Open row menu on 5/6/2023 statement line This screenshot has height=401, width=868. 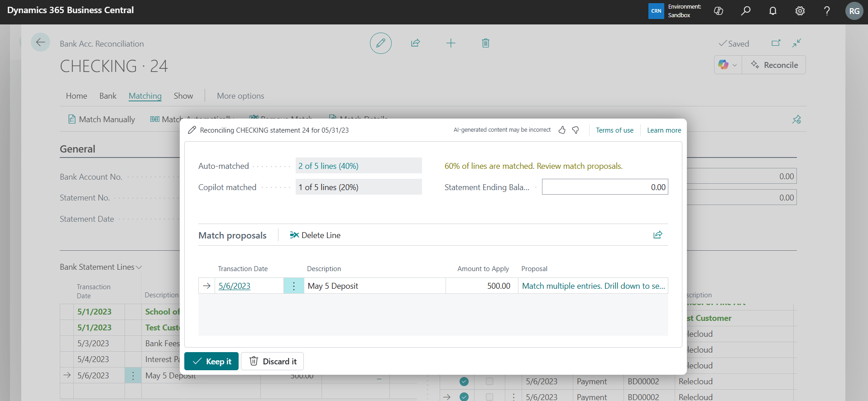[133, 375]
